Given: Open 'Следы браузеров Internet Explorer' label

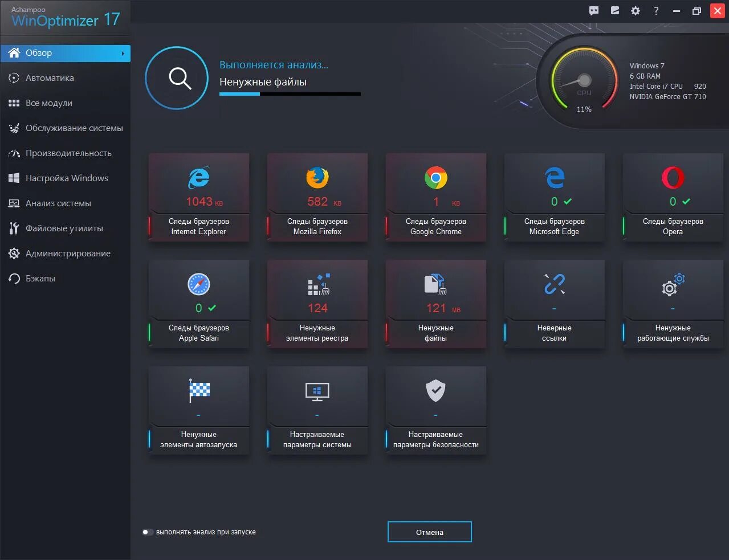Looking at the screenshot, I should pyautogui.click(x=199, y=226).
